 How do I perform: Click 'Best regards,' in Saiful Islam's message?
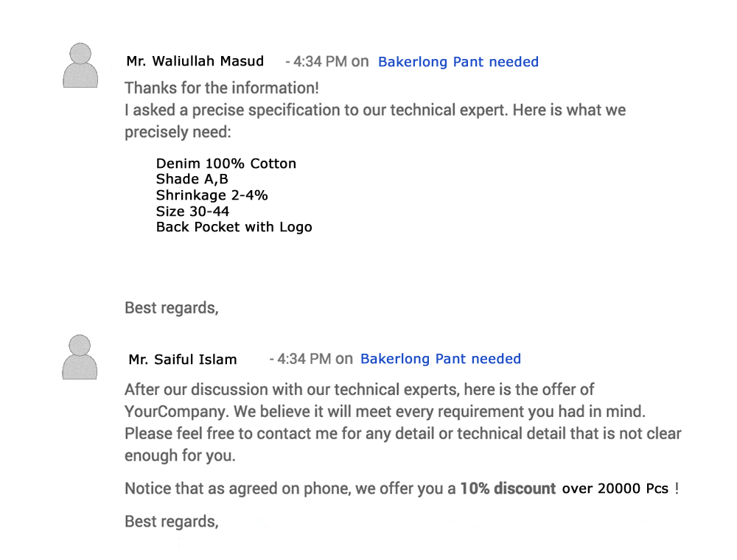[171, 522]
